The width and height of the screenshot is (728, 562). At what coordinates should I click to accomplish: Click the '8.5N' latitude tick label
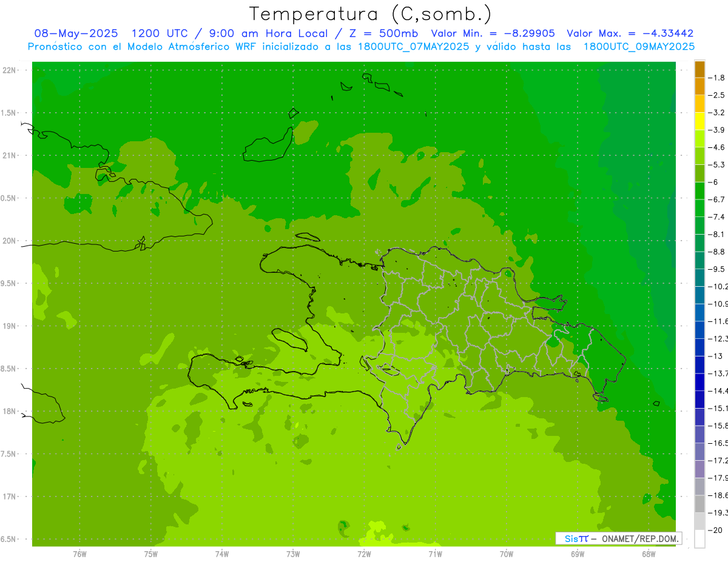point(8,369)
